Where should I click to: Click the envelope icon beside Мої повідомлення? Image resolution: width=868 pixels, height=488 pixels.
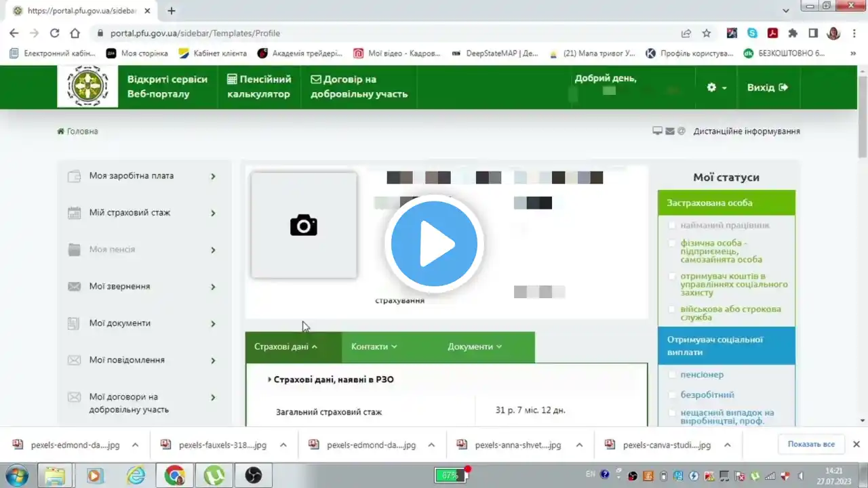pos(75,361)
